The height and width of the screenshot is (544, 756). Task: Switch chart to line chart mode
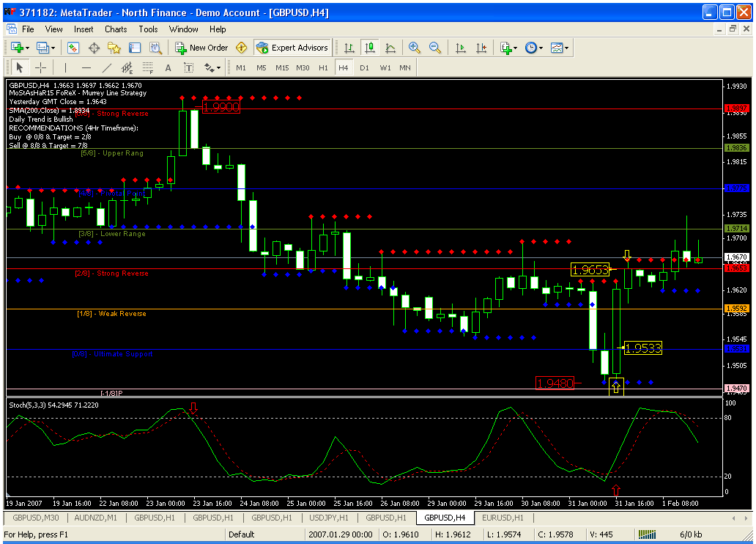tap(390, 48)
